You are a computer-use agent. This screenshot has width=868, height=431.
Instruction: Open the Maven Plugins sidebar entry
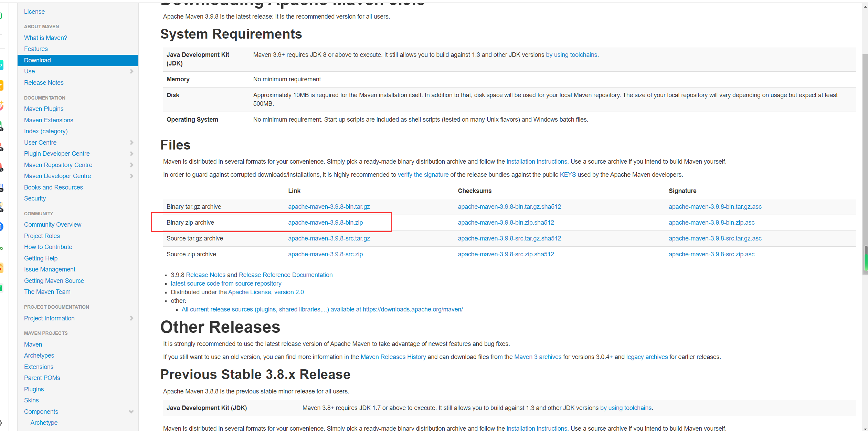(x=44, y=109)
